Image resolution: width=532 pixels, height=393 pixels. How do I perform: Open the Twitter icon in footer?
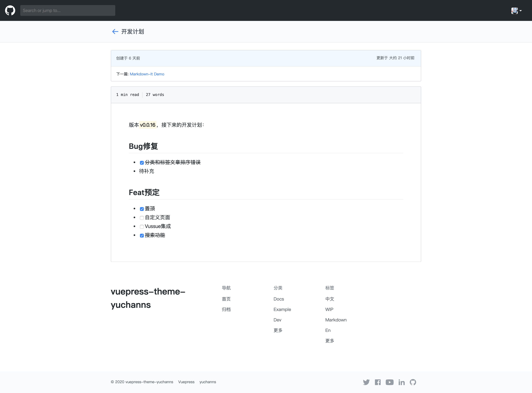tap(366, 382)
